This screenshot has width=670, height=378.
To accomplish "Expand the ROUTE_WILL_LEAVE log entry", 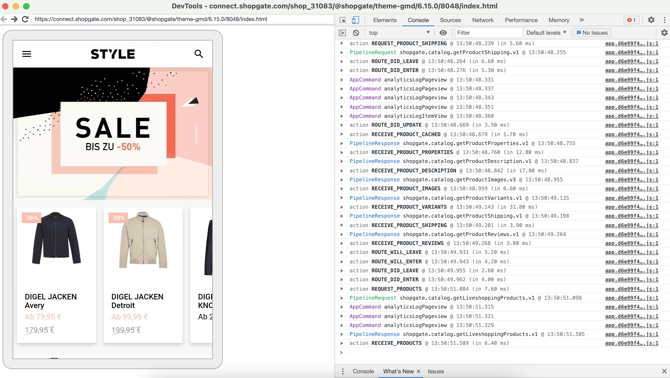I will pos(341,252).
